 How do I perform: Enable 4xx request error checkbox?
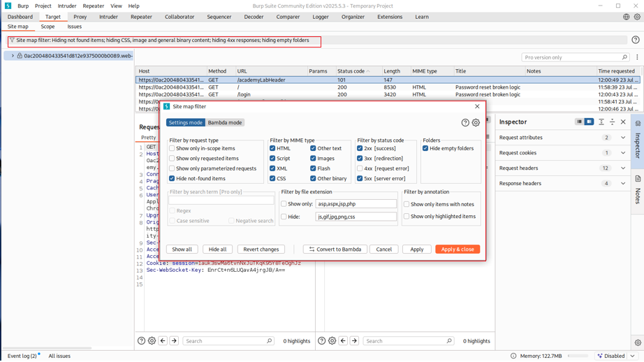coord(360,168)
